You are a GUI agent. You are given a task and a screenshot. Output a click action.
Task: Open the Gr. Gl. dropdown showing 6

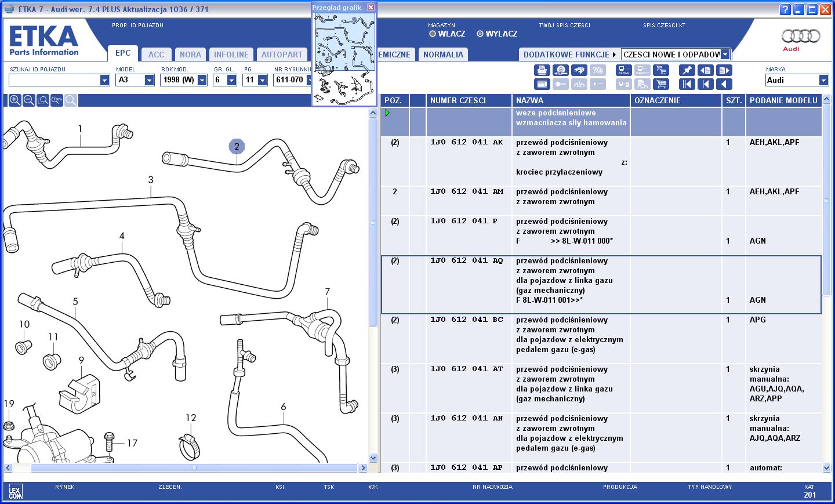click(x=231, y=80)
